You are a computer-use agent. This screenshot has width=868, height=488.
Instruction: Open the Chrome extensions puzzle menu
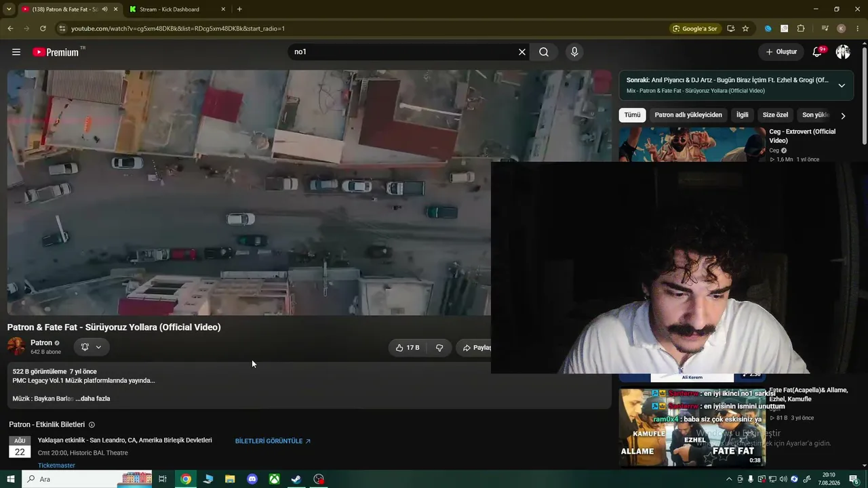(801, 28)
